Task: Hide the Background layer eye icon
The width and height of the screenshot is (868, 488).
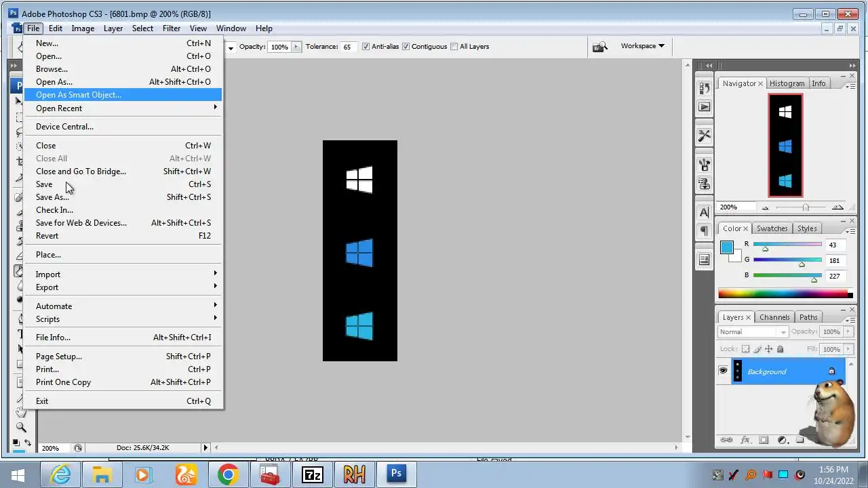Action: [x=723, y=371]
